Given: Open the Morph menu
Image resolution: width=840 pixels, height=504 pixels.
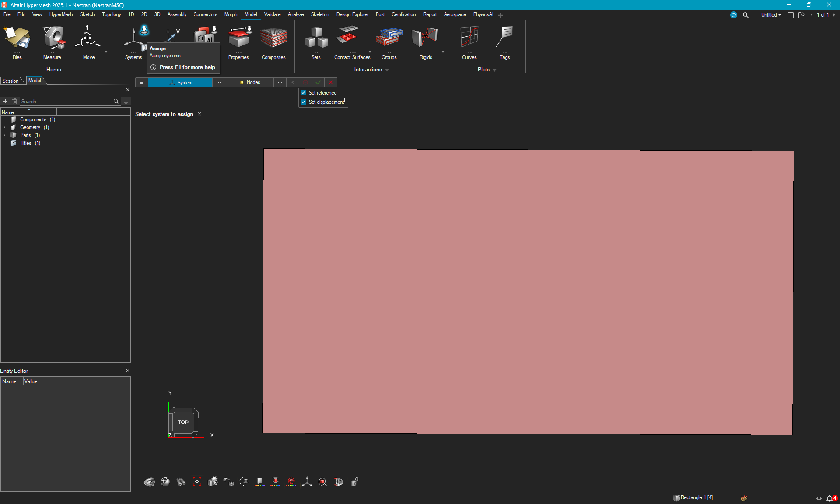Looking at the screenshot, I should [231, 14].
